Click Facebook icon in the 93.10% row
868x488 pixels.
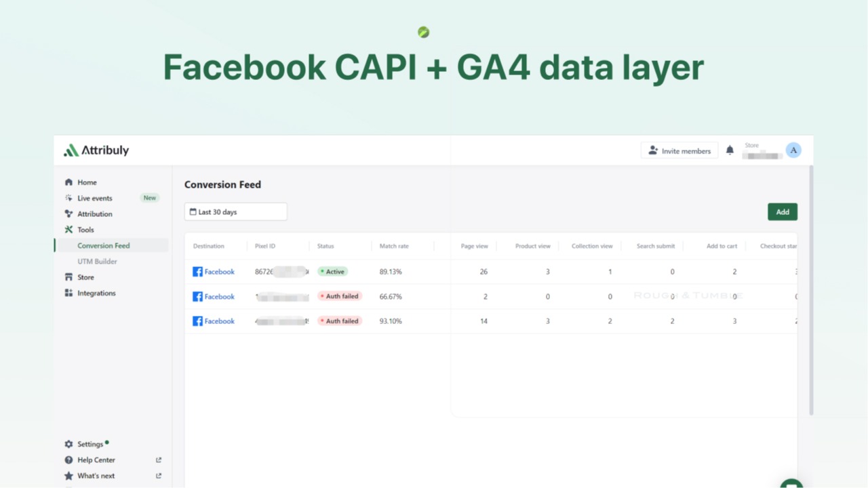197,321
